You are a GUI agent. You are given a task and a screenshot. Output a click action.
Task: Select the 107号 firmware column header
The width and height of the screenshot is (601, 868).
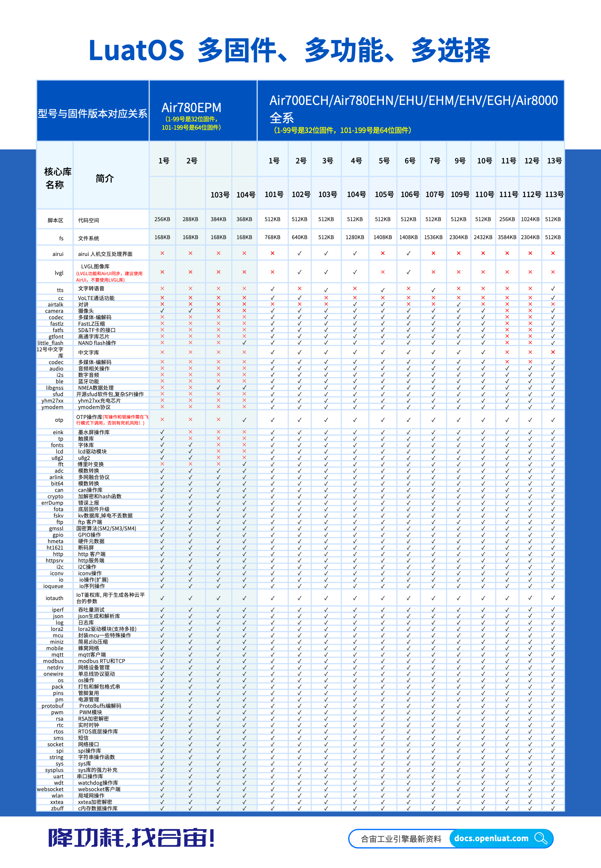coord(435,194)
